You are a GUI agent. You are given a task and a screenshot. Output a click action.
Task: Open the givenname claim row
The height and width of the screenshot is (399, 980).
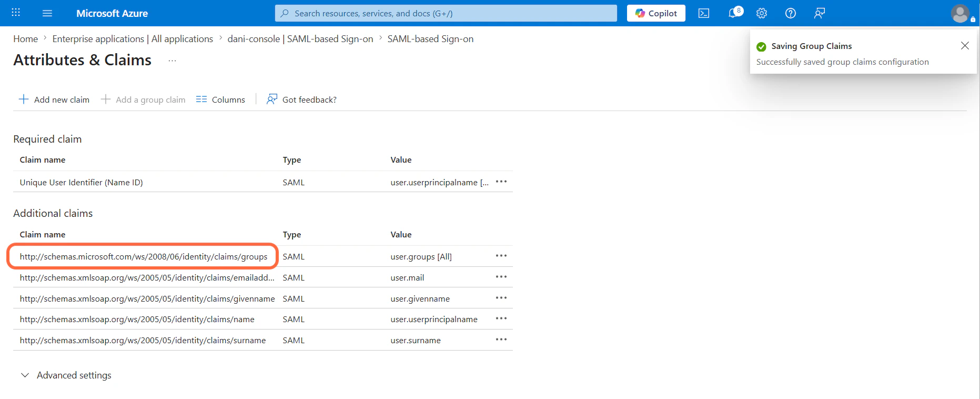pyautogui.click(x=147, y=298)
